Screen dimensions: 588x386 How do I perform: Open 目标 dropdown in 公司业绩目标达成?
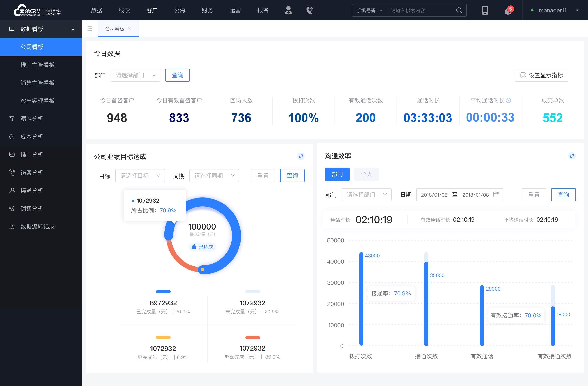tap(140, 175)
